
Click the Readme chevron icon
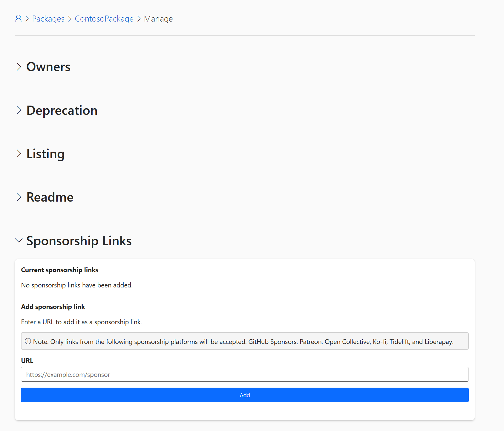19,197
